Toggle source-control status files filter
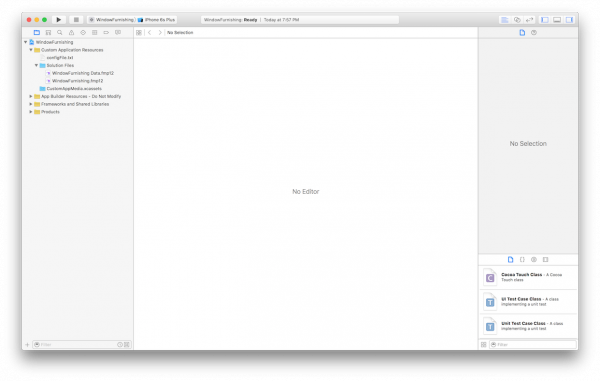600x381 pixels. (127, 345)
